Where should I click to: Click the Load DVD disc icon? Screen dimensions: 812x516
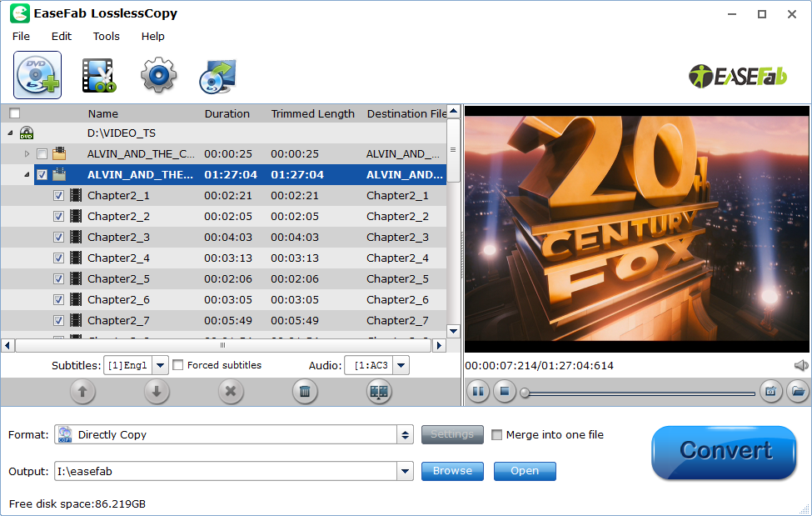[x=37, y=75]
